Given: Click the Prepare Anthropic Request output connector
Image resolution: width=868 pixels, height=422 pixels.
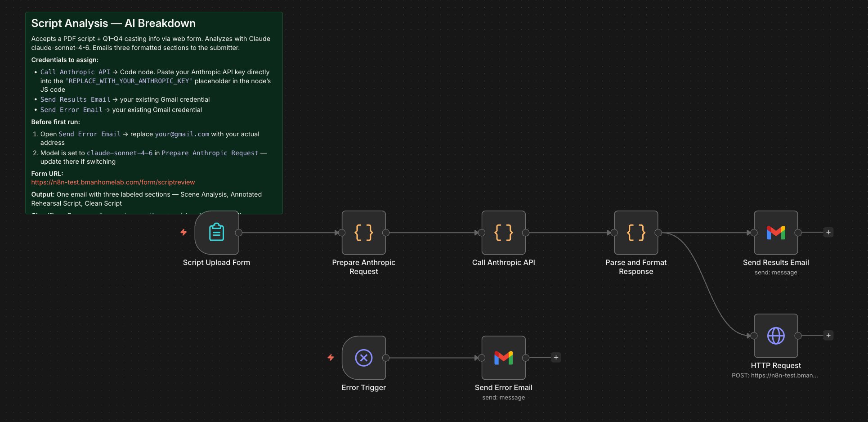Looking at the screenshot, I should pyautogui.click(x=386, y=233).
